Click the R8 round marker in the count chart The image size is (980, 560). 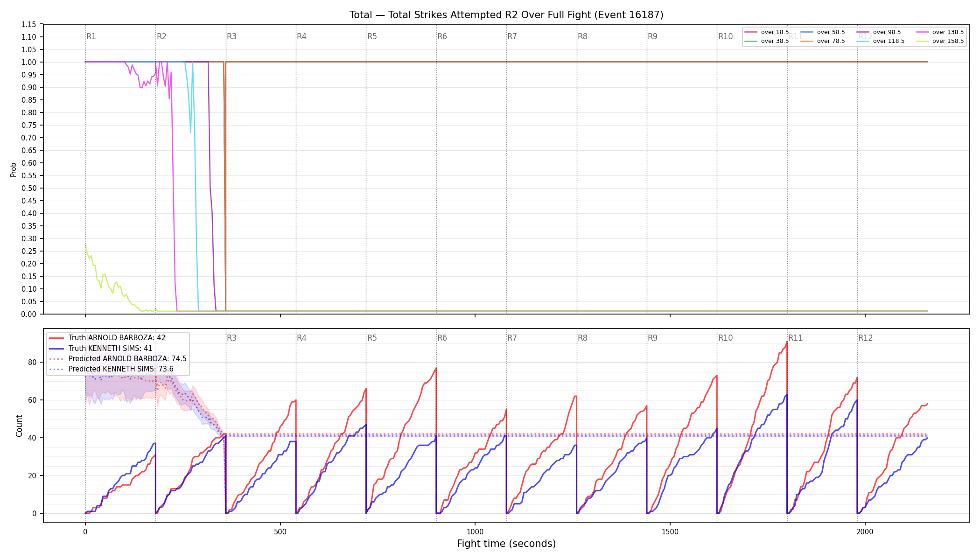coord(582,338)
